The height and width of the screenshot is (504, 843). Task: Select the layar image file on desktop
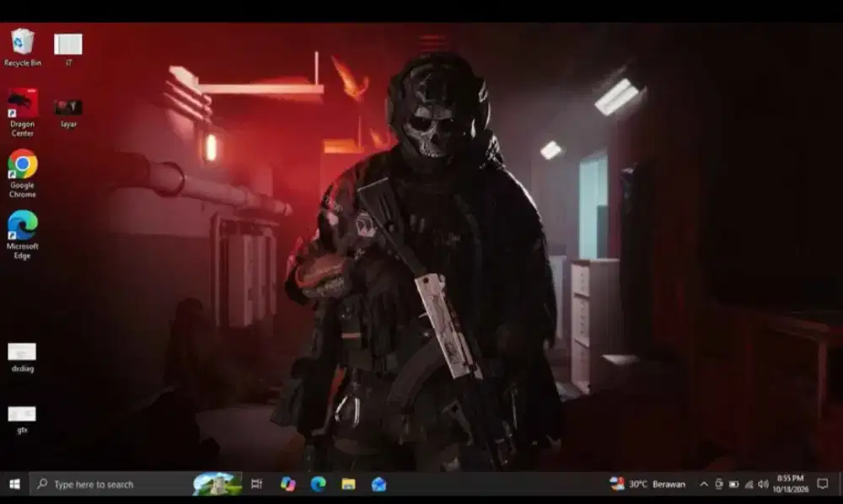click(68, 114)
